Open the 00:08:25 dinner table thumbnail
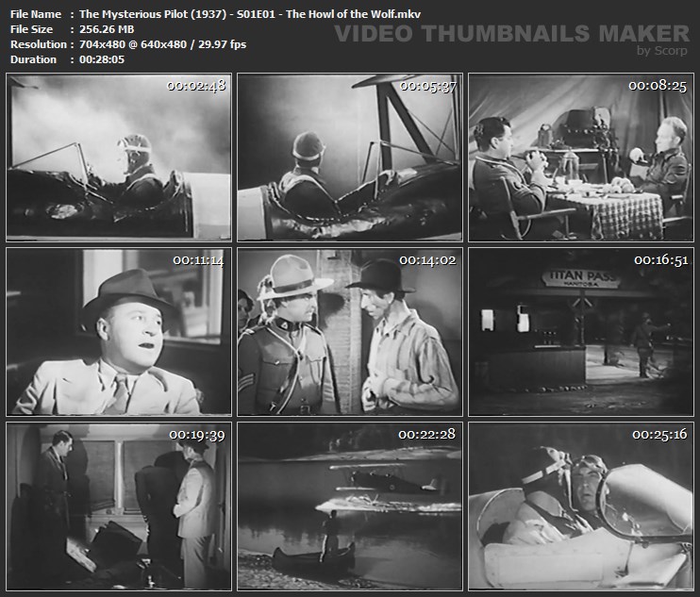Image resolution: width=700 pixels, height=597 pixels. point(581,158)
